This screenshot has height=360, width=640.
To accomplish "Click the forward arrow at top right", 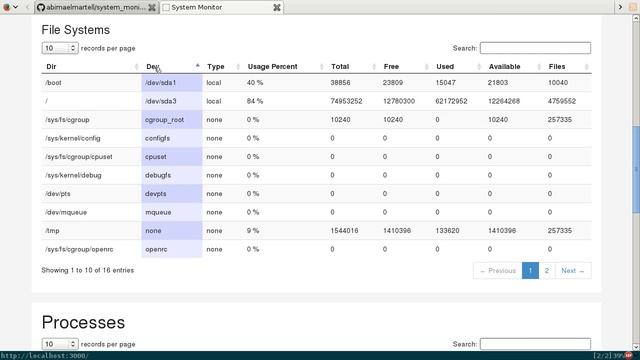I will 620,7.
